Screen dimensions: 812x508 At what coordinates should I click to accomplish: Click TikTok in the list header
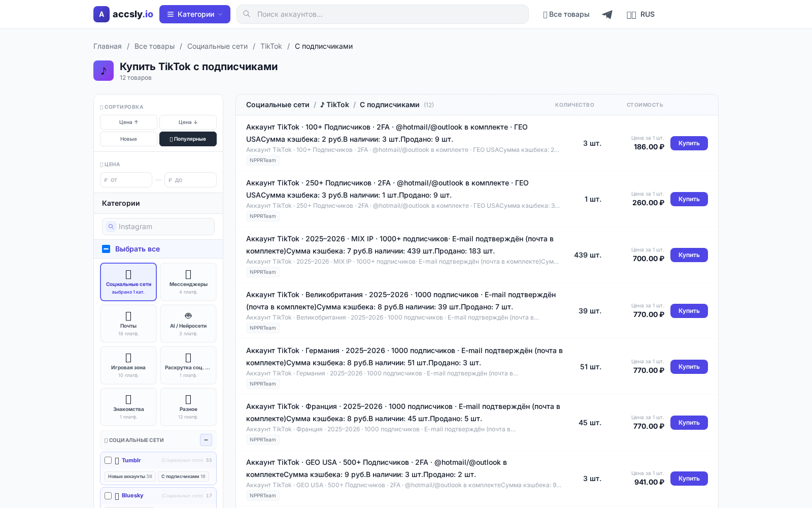334,105
